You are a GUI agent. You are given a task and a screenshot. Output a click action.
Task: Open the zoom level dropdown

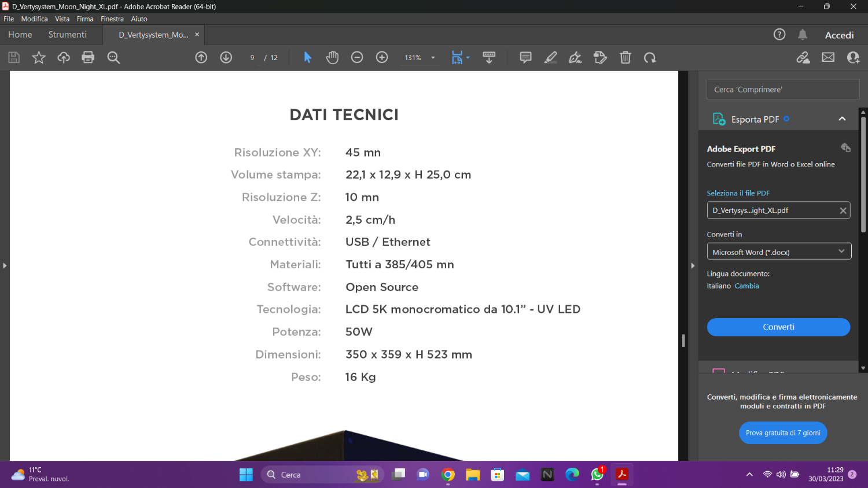(433, 58)
